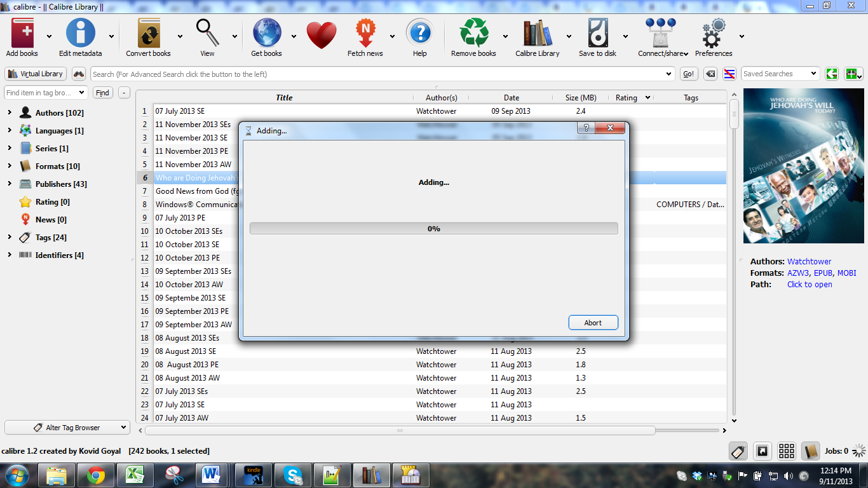Click the Add books icon

22,33
